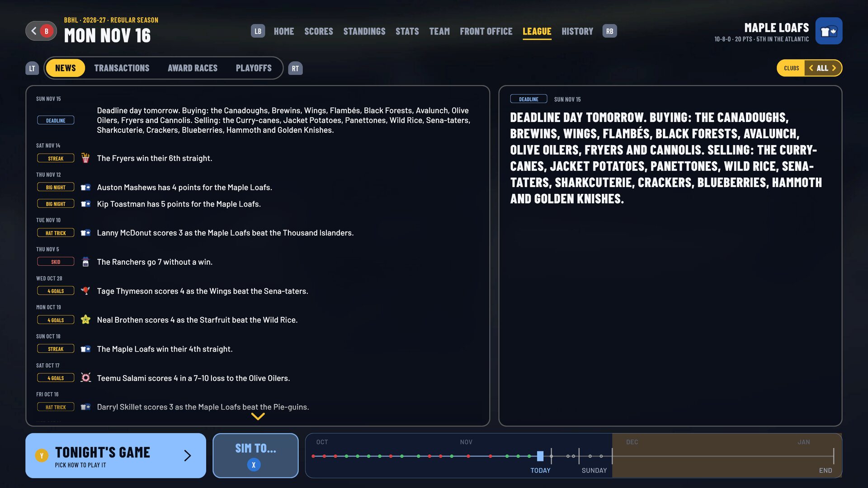868x488 pixels.
Task: Expand news list with down chevron
Action: click(258, 417)
